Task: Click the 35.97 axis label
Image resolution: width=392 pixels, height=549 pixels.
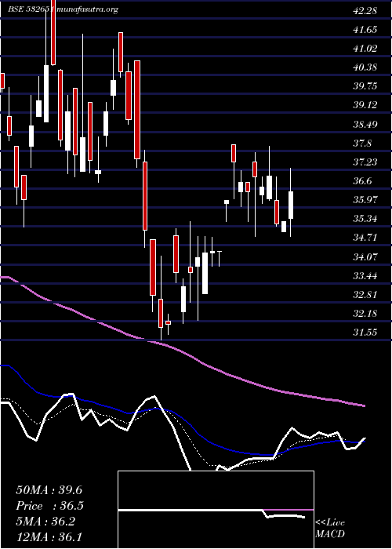Action: 365,199
